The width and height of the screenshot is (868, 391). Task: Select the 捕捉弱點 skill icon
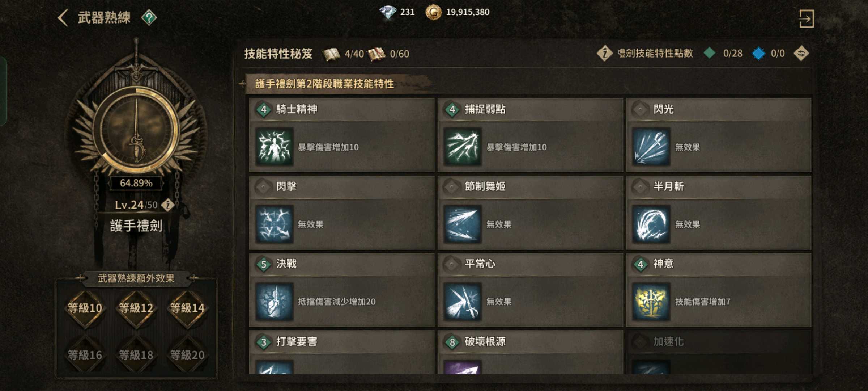tap(463, 147)
